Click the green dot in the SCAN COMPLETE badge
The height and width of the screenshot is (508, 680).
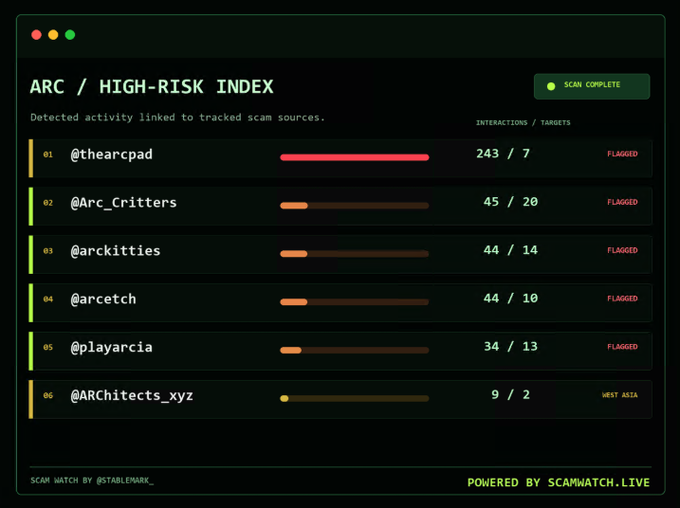pyautogui.click(x=551, y=86)
